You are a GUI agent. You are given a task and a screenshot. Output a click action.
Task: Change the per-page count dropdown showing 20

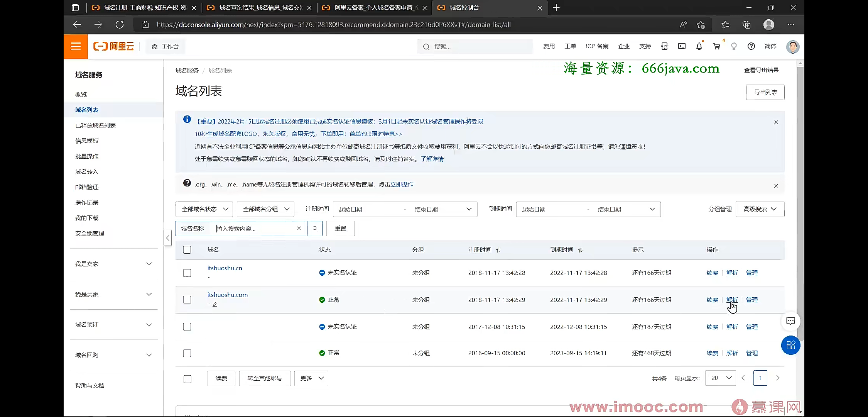point(721,378)
